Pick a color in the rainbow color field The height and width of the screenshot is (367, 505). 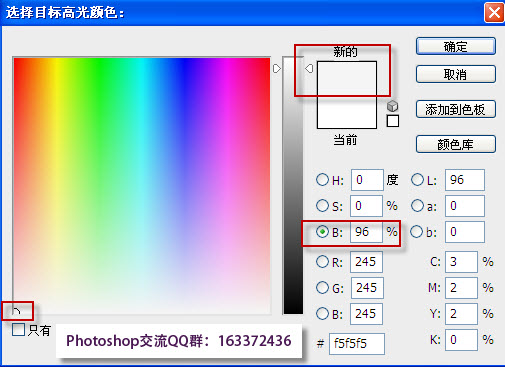(x=142, y=185)
